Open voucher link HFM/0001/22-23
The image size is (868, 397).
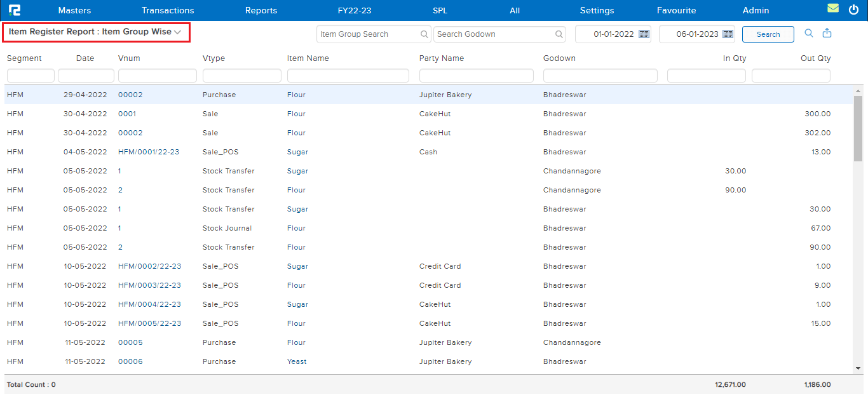click(x=149, y=152)
